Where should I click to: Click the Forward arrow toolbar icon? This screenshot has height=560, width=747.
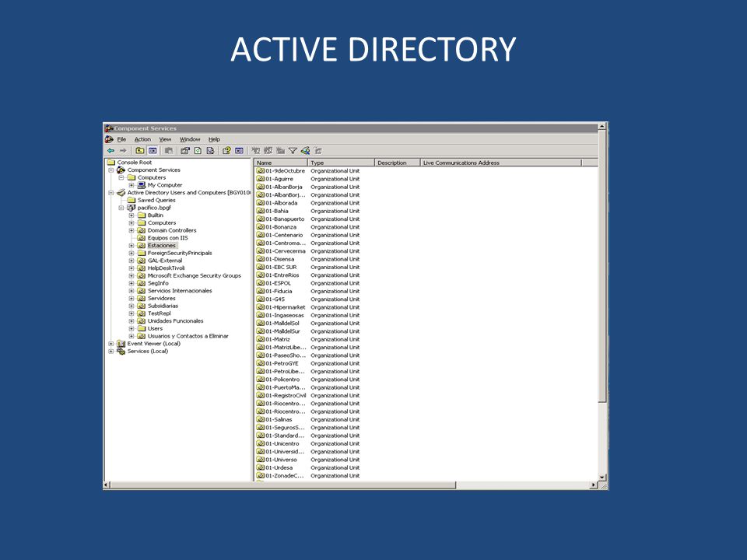[123, 150]
